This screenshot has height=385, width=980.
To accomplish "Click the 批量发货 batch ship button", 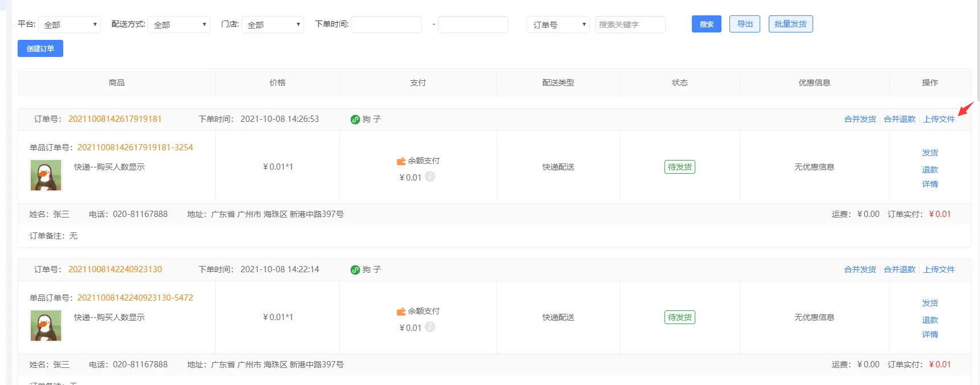I will (791, 24).
